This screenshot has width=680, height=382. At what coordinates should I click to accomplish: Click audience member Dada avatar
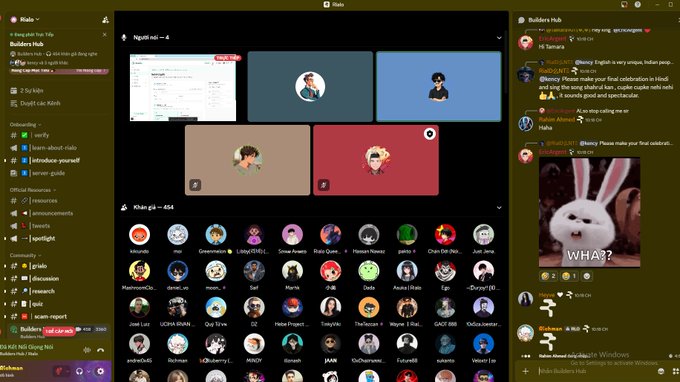(369, 271)
